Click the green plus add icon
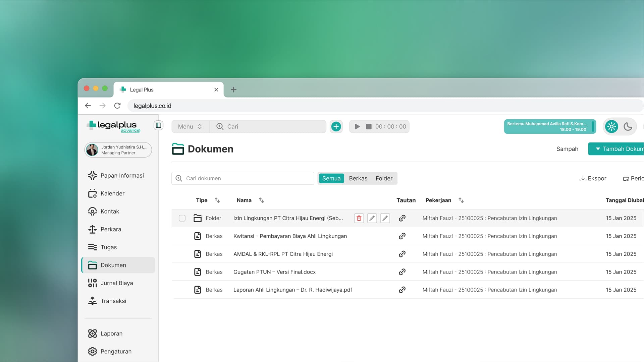Viewport: 644px width, 362px height. click(336, 127)
